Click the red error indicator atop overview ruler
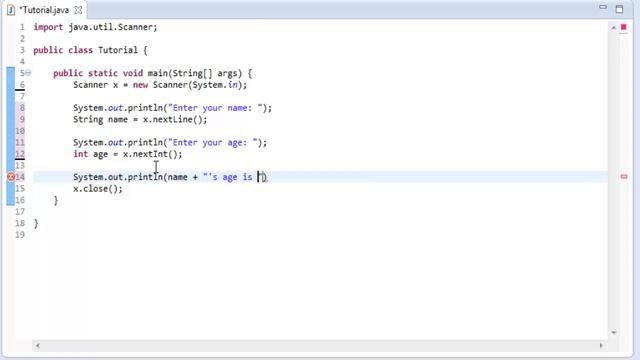Image resolution: width=640 pixels, height=360 pixels. pos(624,27)
